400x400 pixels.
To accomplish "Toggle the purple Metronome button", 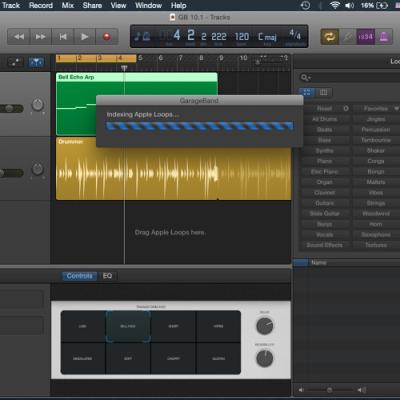I will click(x=384, y=37).
